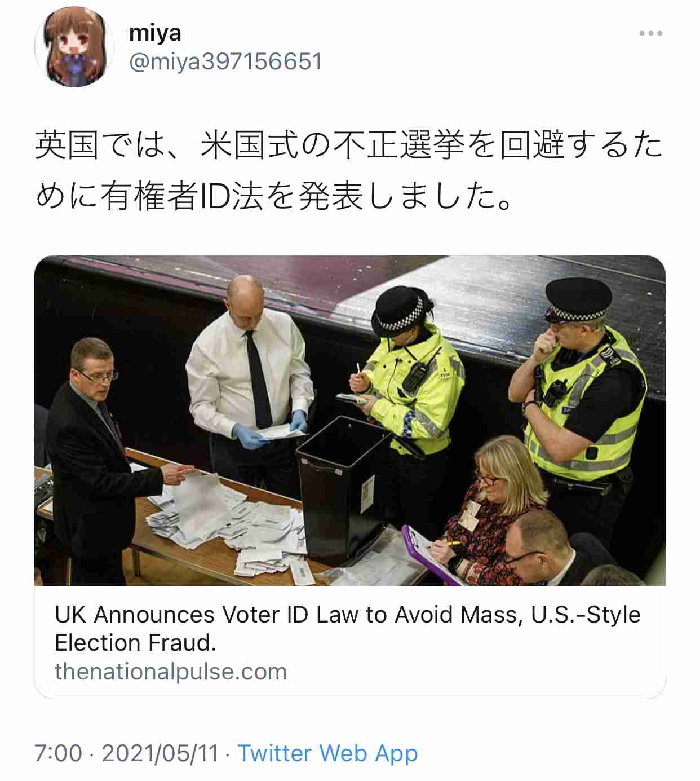Viewport: 700px width, 781px height.
Task: Click "Election Fraud." second headline line
Action: 136,643
